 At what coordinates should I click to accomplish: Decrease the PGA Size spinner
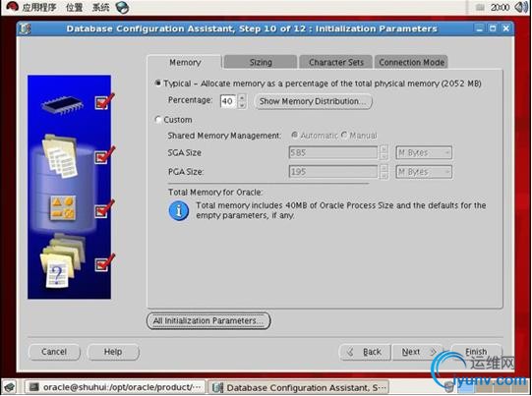pyautogui.click(x=384, y=176)
